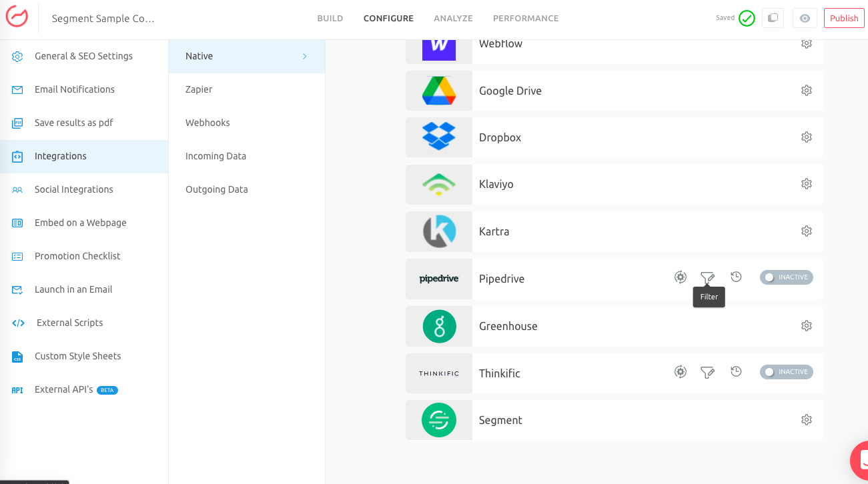Click the Google Drive integration name
Viewport: 868px width, 484px height.
[510, 91]
